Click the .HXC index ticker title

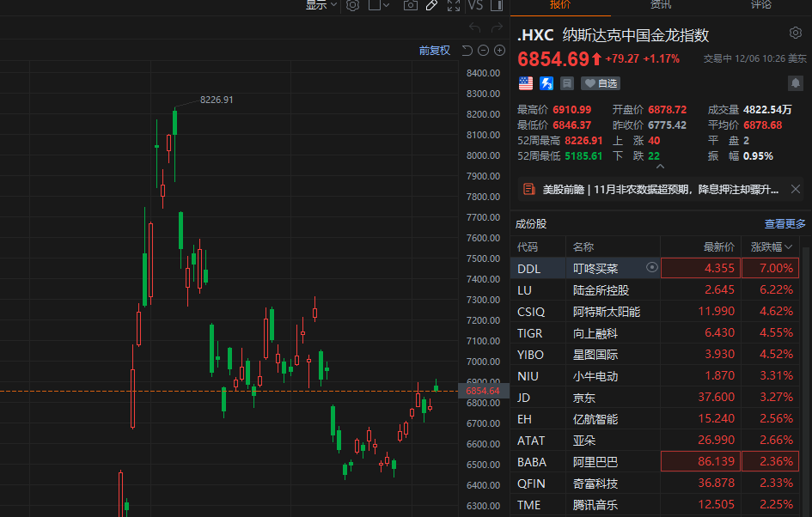tap(535, 35)
